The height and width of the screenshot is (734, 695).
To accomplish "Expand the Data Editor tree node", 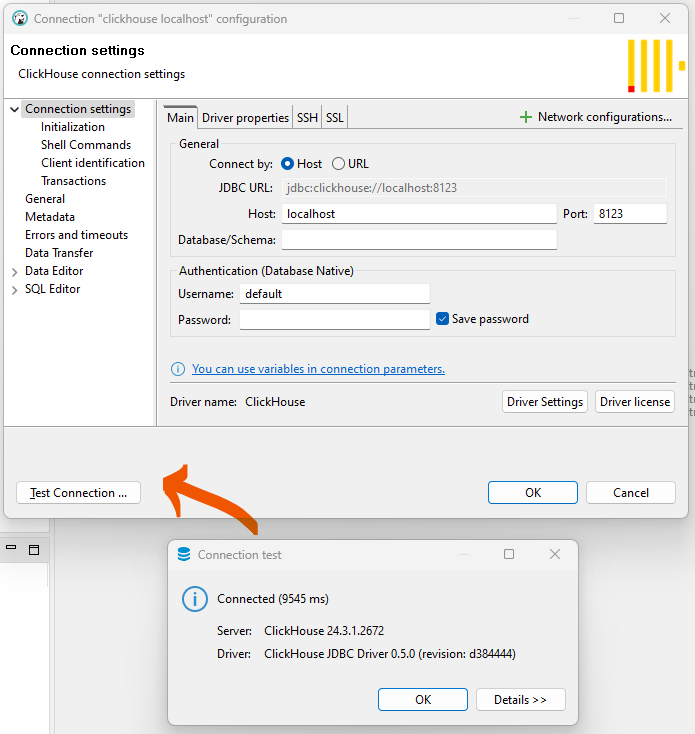I will (x=15, y=272).
